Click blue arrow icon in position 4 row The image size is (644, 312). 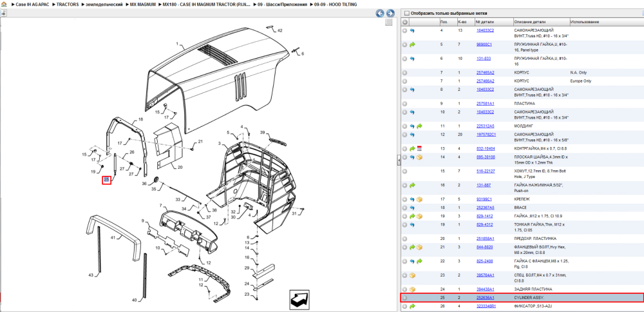coord(412,30)
